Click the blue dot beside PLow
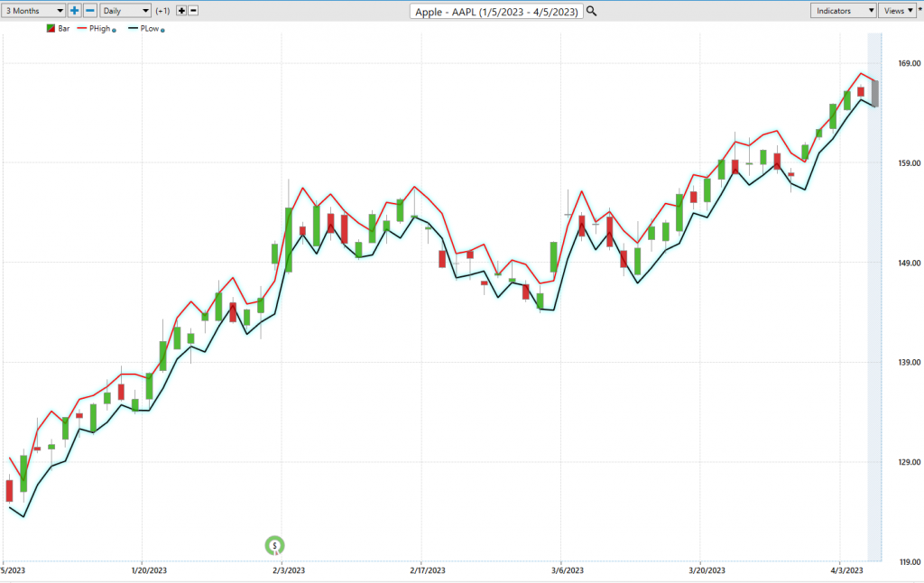The image size is (924, 583). pos(162,30)
